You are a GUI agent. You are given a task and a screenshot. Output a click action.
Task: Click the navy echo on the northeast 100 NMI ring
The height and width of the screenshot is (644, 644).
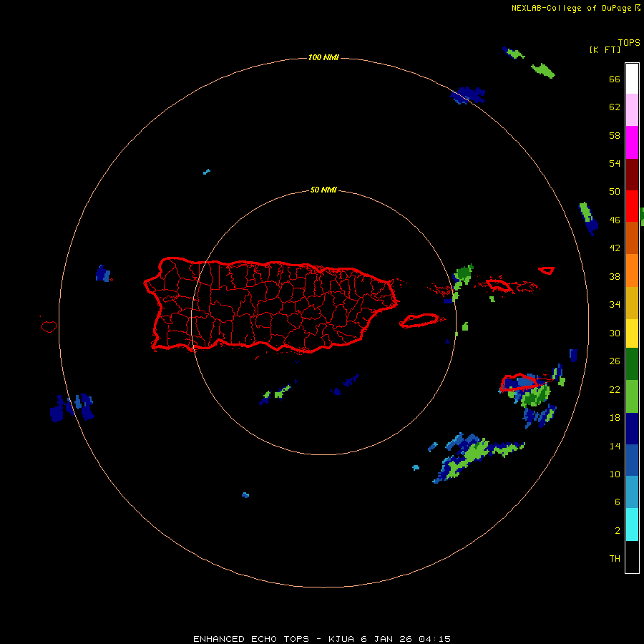click(x=468, y=95)
